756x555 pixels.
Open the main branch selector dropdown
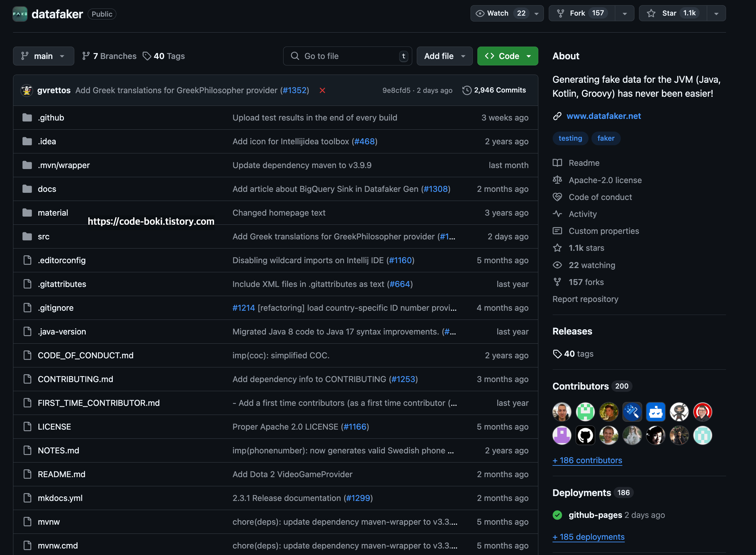(43, 56)
